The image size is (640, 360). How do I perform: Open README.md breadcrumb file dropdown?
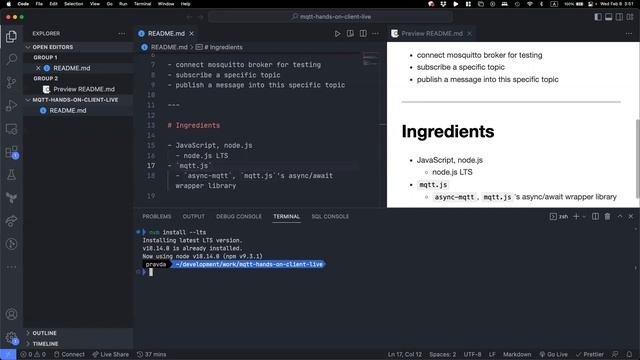[x=164, y=47]
